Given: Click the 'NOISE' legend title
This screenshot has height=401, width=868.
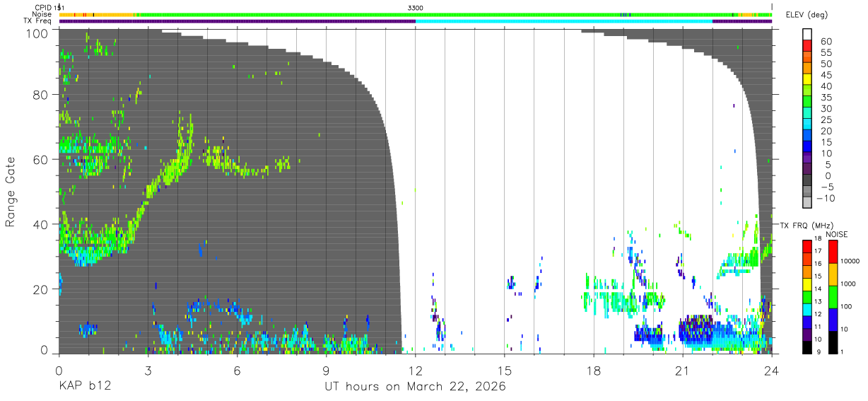Looking at the screenshot, I should click(x=838, y=234).
